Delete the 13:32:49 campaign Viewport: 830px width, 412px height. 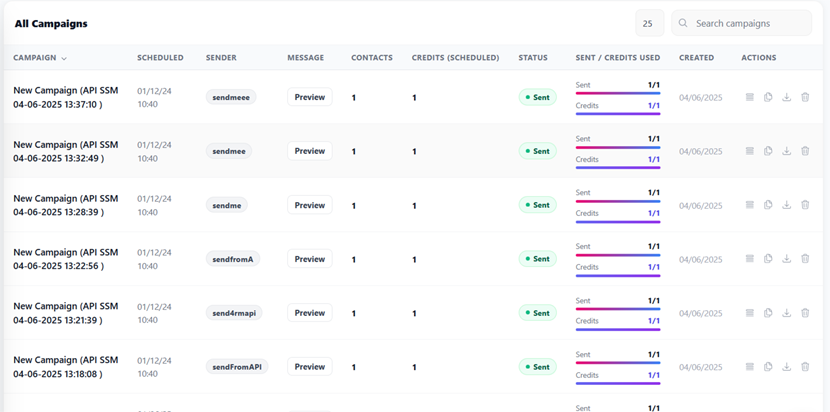coord(805,151)
